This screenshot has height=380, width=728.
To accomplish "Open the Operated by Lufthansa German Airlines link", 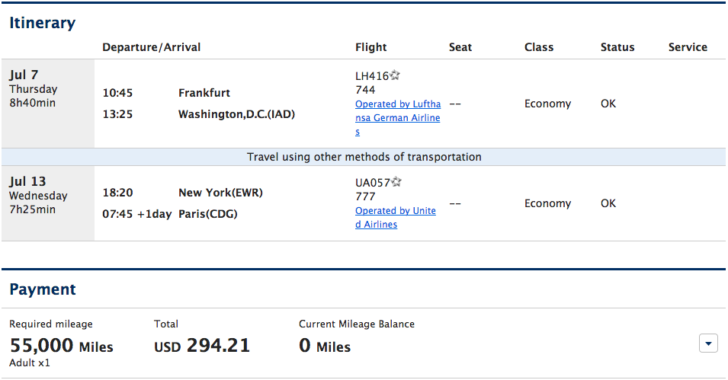I will coord(398,118).
